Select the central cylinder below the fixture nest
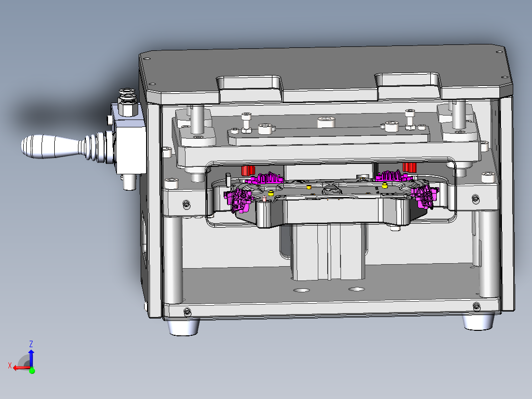 (328, 252)
